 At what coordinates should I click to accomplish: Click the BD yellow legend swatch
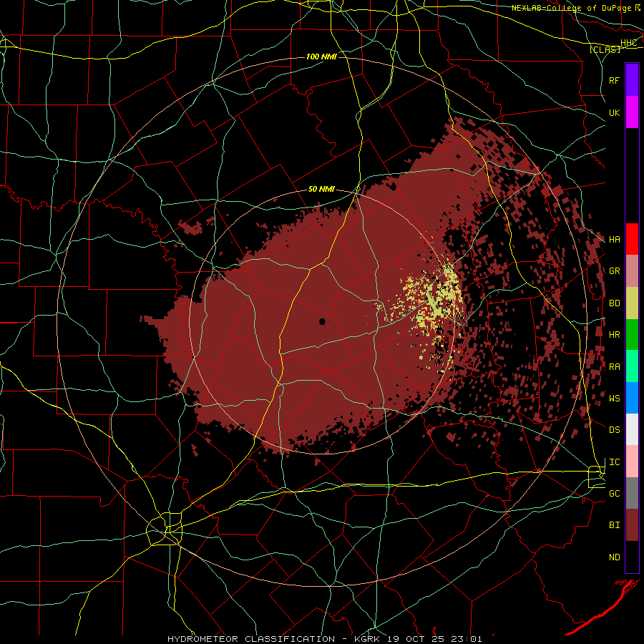pos(632,303)
